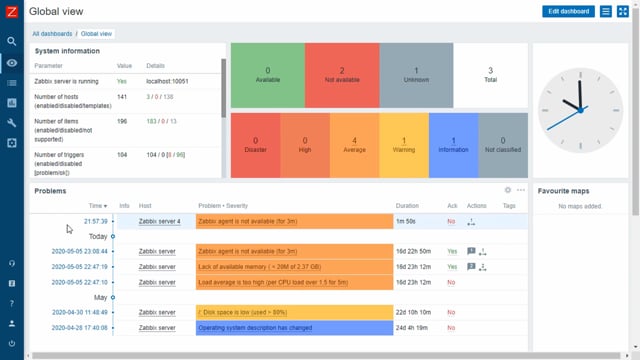Open Operating system description has changed problem
This screenshot has height=360, width=640.
click(x=255, y=328)
